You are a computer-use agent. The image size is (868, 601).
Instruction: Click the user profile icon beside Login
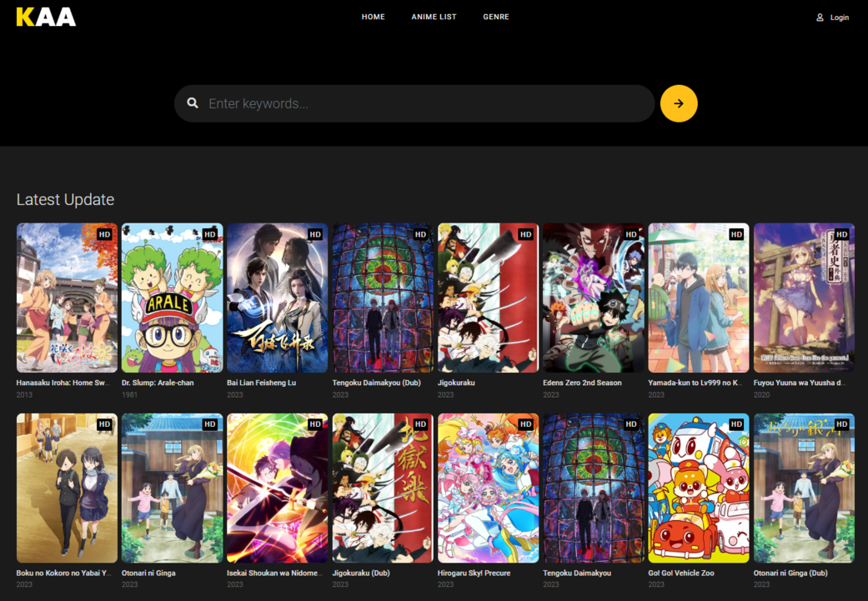pyautogui.click(x=820, y=18)
